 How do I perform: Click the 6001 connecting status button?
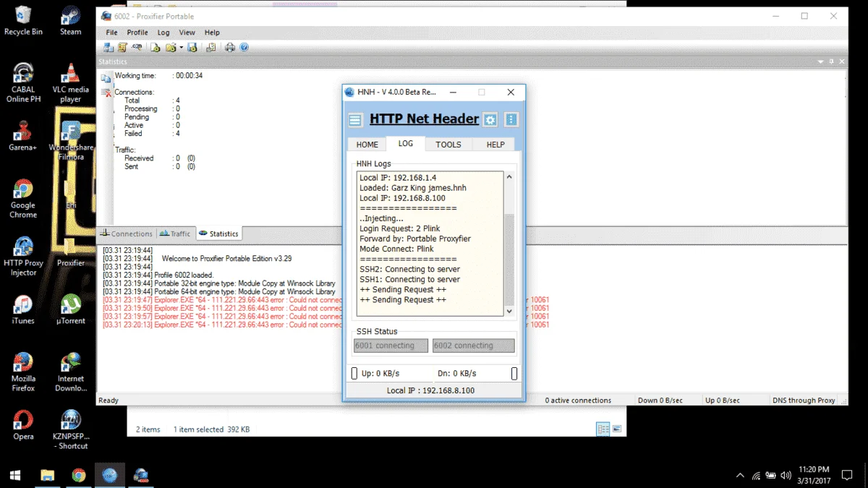coord(391,346)
